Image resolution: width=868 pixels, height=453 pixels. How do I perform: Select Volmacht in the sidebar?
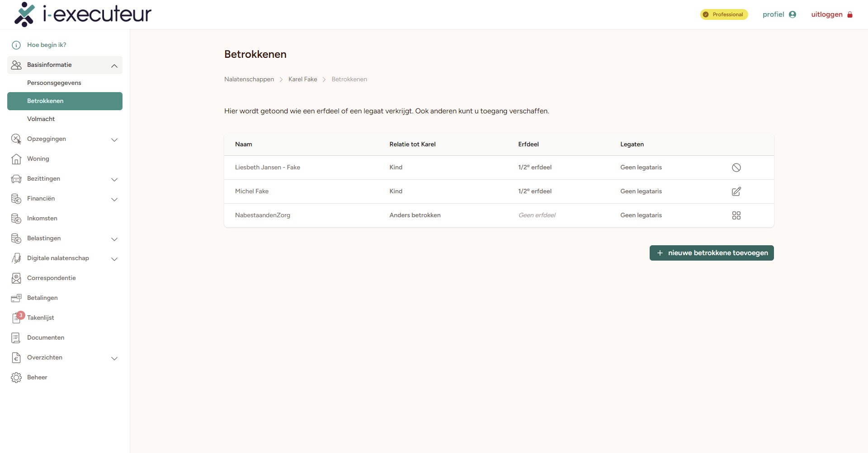(41, 119)
